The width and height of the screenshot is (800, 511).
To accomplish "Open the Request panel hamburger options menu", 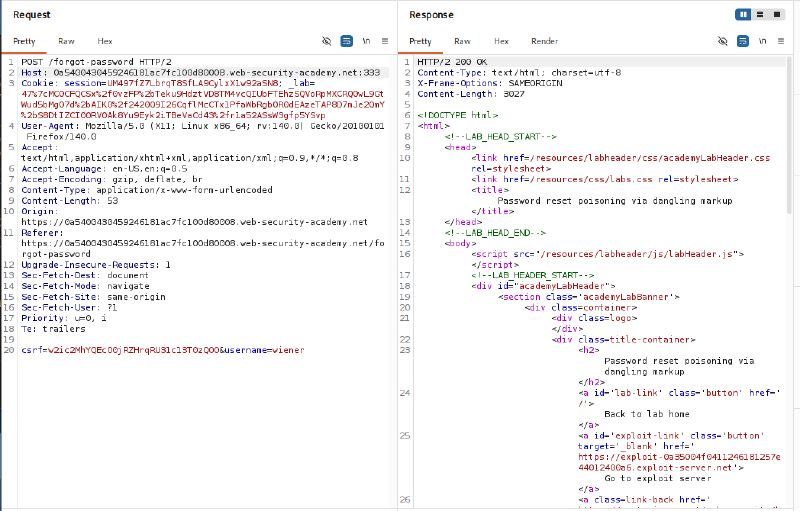I will [385, 41].
